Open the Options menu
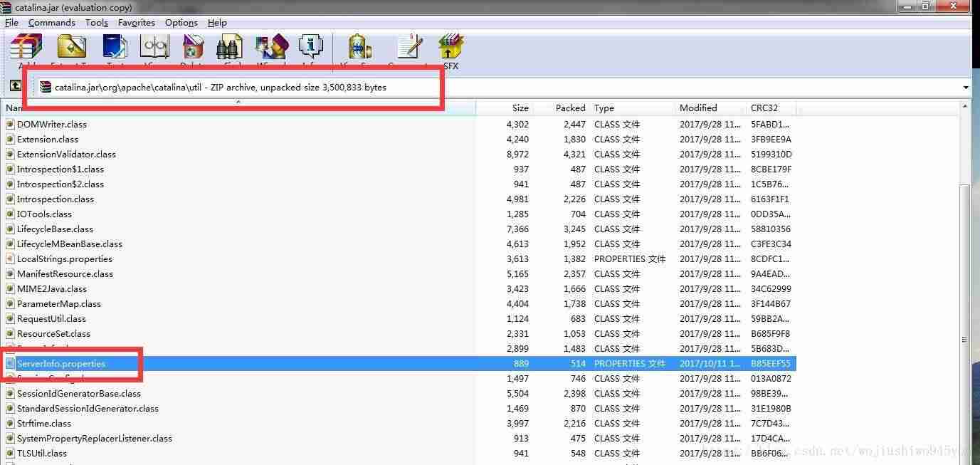The width and height of the screenshot is (980, 465). 181,22
